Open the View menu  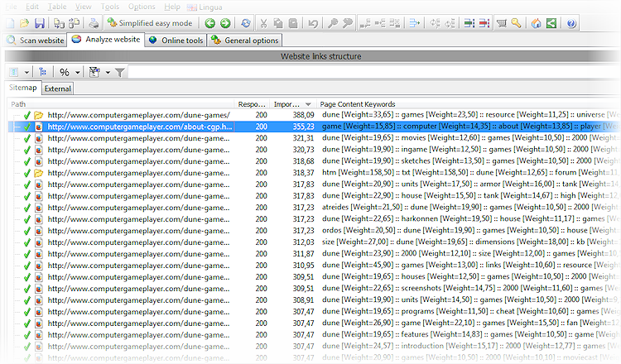83,7
